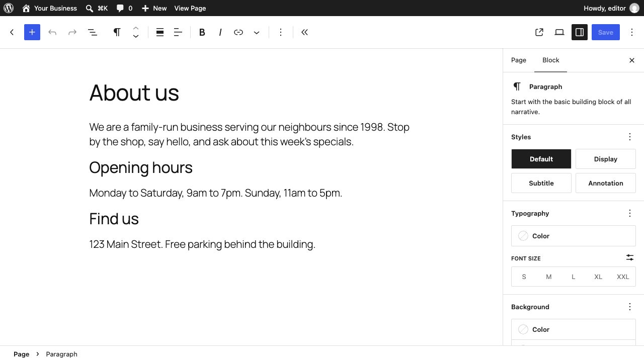Open the WordPress logo menu
644x362 pixels.
[8, 8]
